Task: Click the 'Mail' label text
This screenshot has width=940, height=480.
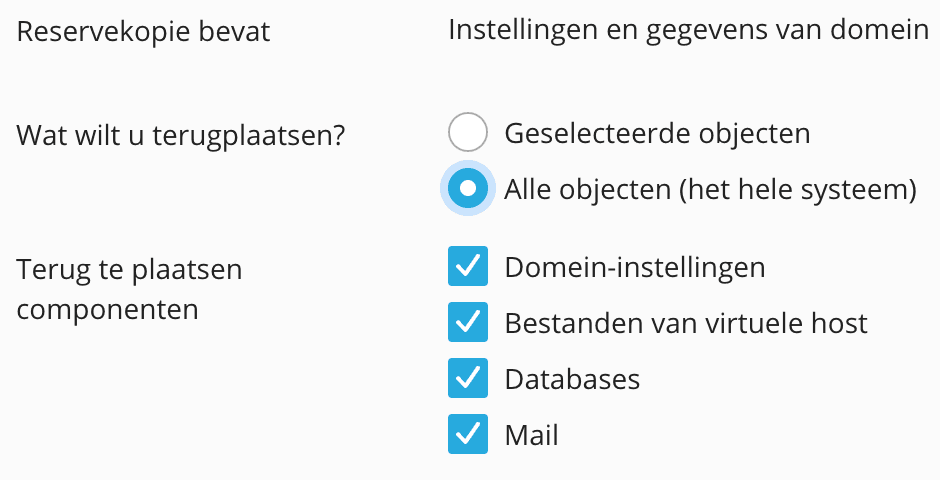Action: [531, 435]
